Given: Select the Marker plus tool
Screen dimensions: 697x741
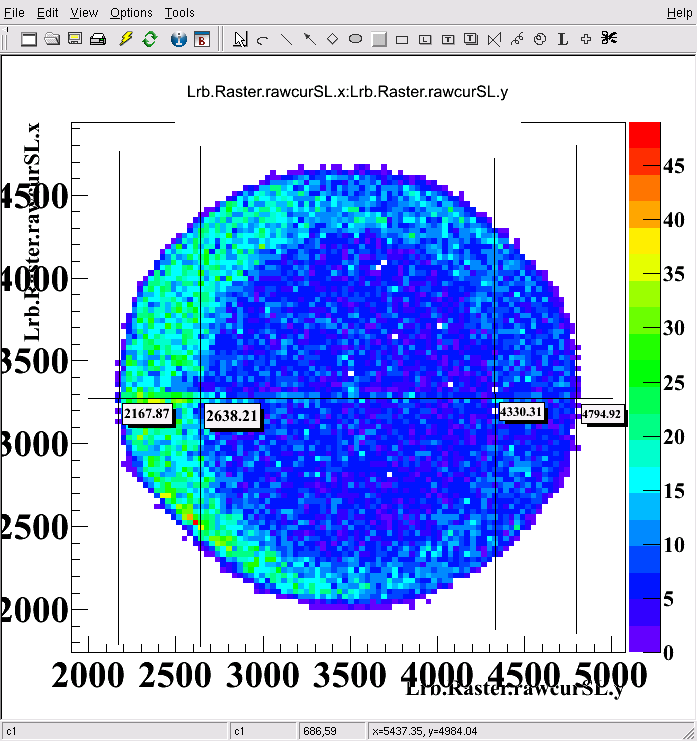Looking at the screenshot, I should pos(586,39).
